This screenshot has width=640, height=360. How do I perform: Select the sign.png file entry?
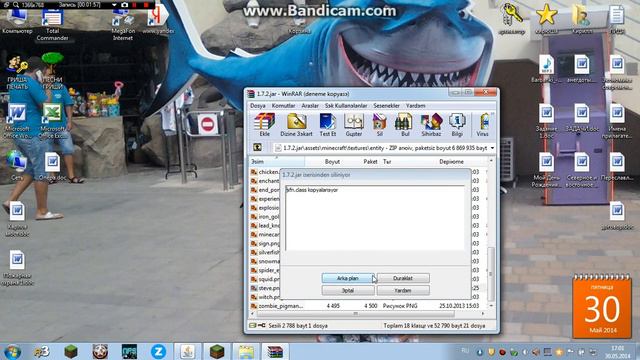click(x=265, y=243)
